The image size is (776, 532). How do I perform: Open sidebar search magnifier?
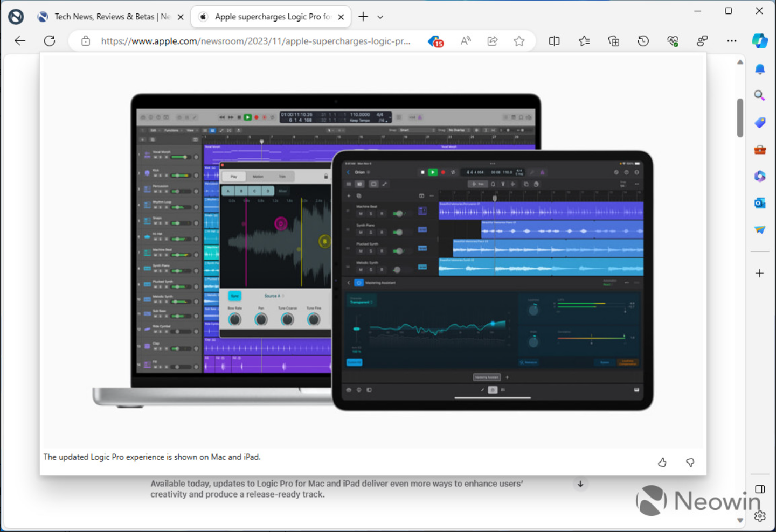point(760,95)
